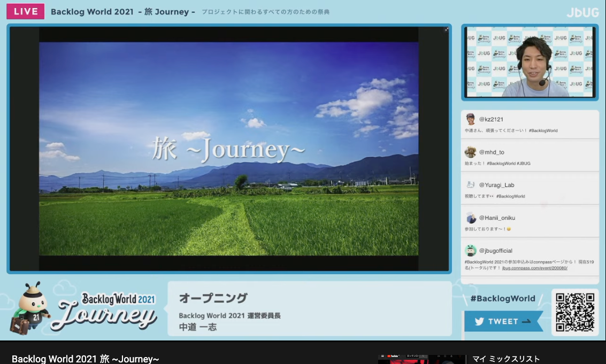Viewport: 606px width, 364px height.
Task: Open the @Hanii_oniku avatar
Action: [x=470, y=218]
